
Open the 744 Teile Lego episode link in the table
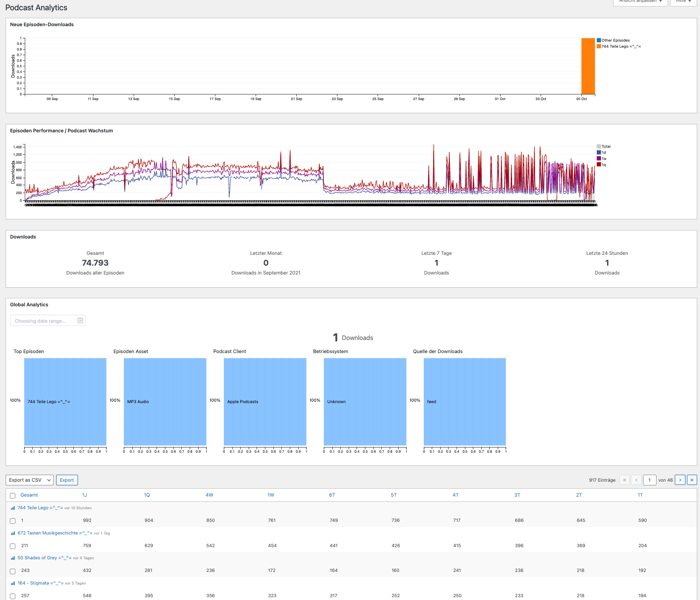40,508
